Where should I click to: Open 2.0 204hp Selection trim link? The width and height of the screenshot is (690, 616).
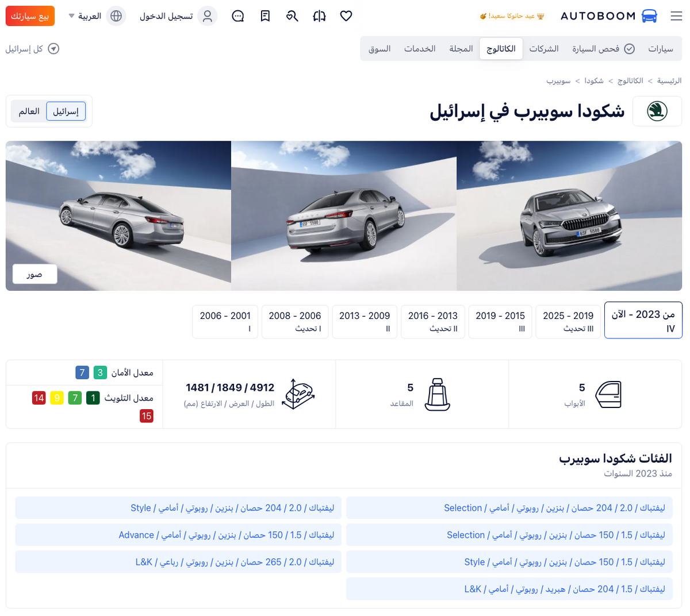(509, 508)
